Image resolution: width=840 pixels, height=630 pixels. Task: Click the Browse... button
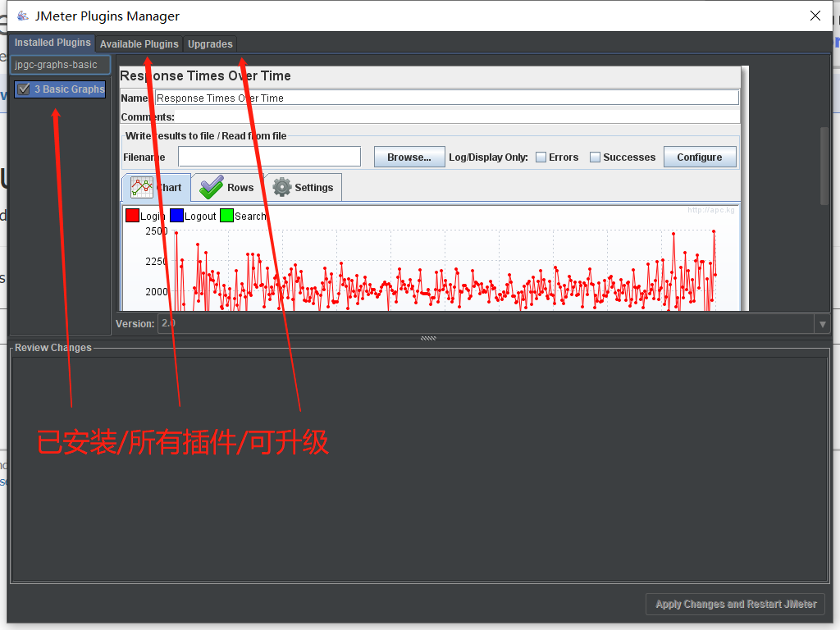tap(409, 157)
